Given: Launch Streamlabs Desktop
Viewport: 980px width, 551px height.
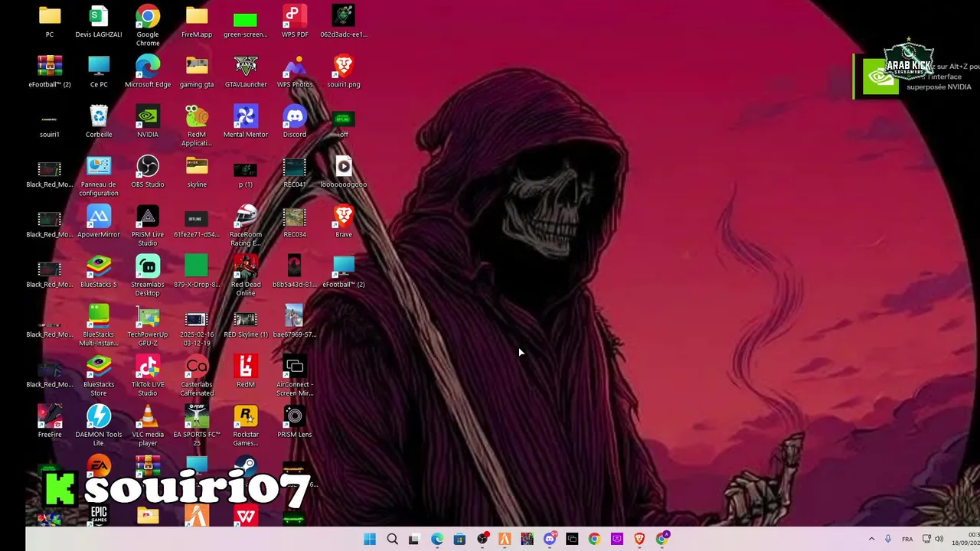Looking at the screenshot, I should click(148, 276).
